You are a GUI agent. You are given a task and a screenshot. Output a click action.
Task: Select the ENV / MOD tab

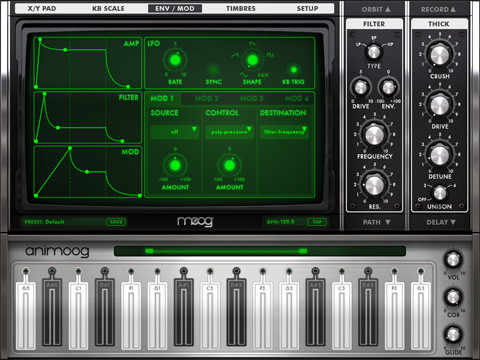(175, 8)
